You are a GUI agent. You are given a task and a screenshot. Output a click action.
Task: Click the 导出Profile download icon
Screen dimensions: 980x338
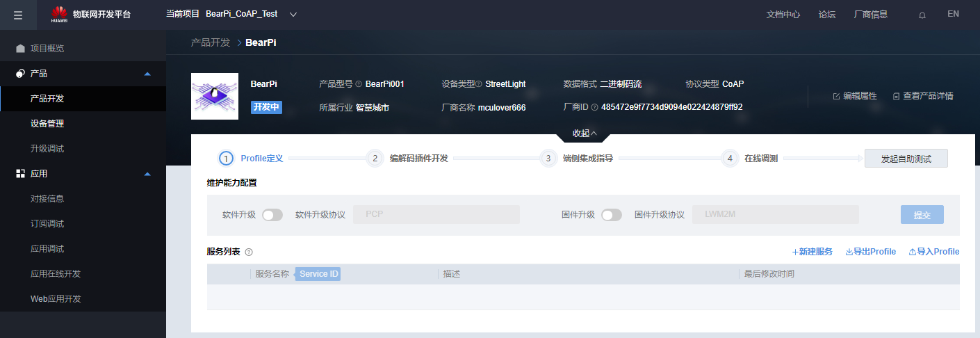(849, 252)
